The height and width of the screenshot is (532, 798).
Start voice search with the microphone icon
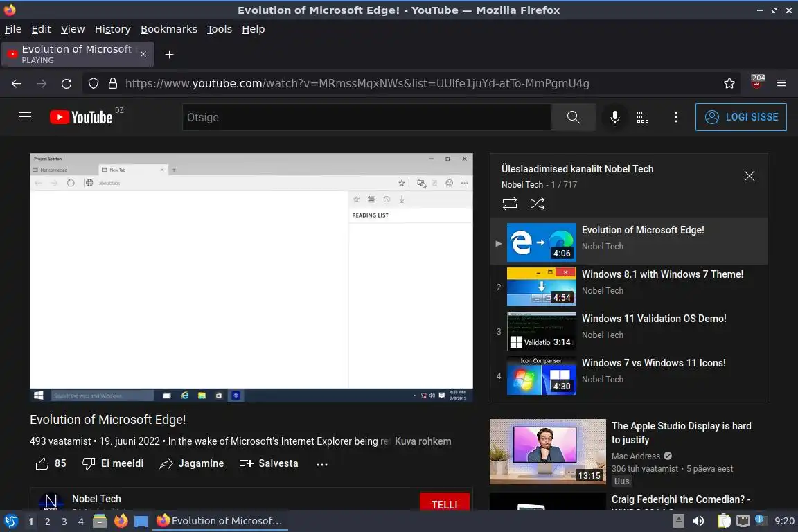click(x=615, y=117)
